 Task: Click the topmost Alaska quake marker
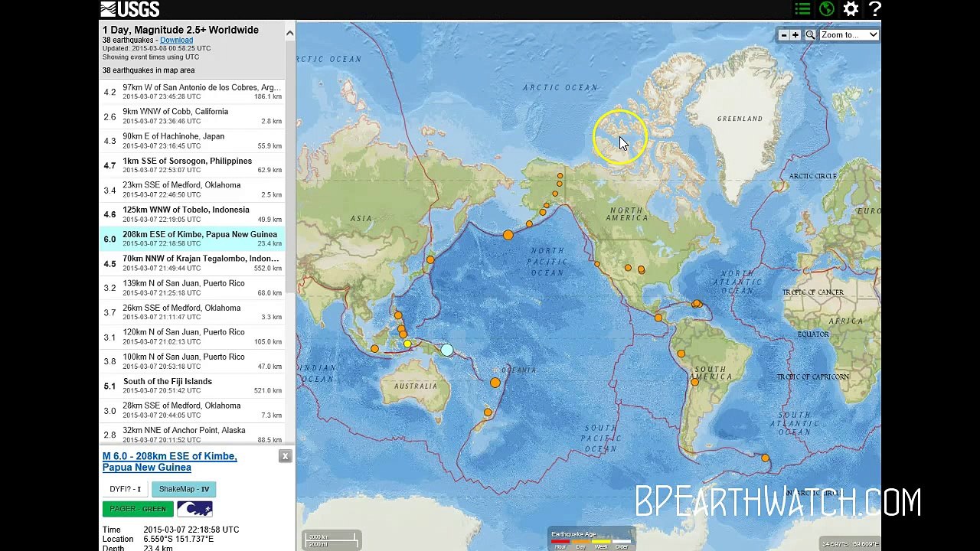point(560,176)
